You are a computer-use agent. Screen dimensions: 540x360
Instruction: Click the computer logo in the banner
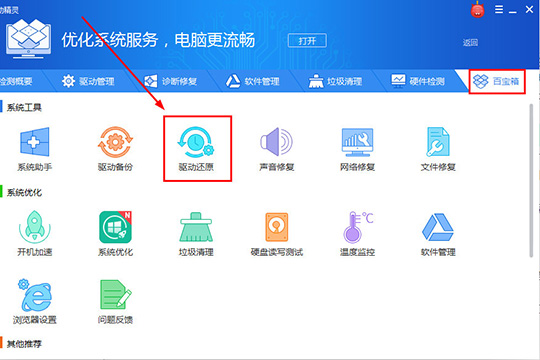click(x=28, y=39)
